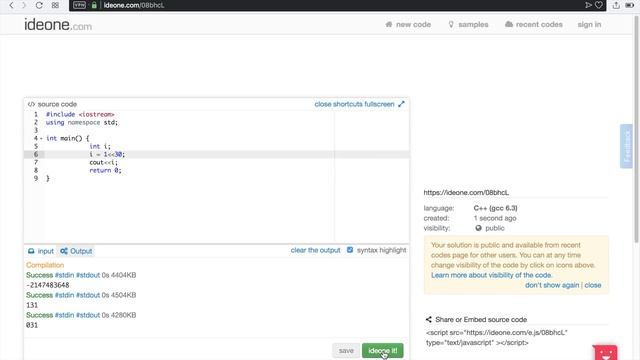The image size is (640, 360).
Task: Collapse the main() fold arrow on line 4
Action: pyautogui.click(x=41, y=138)
